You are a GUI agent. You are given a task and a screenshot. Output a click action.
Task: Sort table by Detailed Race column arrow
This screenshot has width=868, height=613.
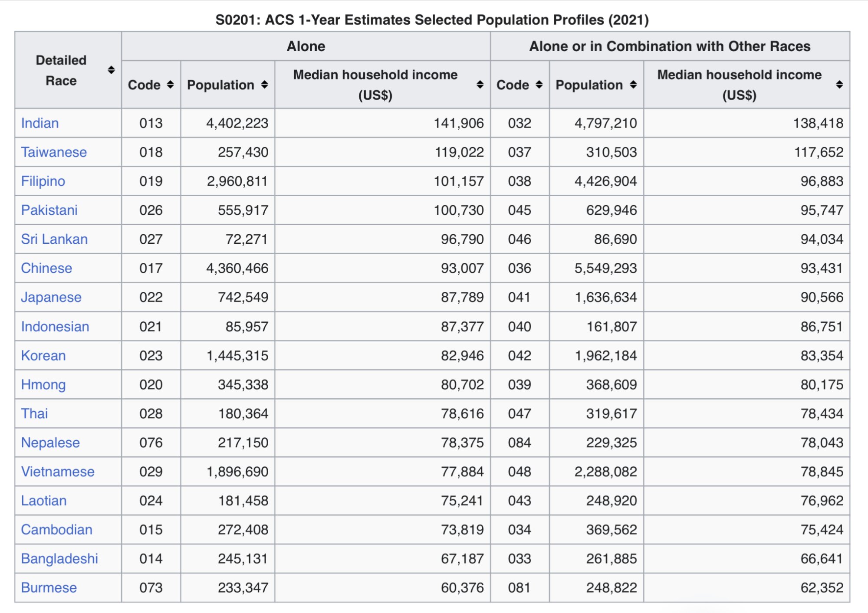[x=111, y=70]
